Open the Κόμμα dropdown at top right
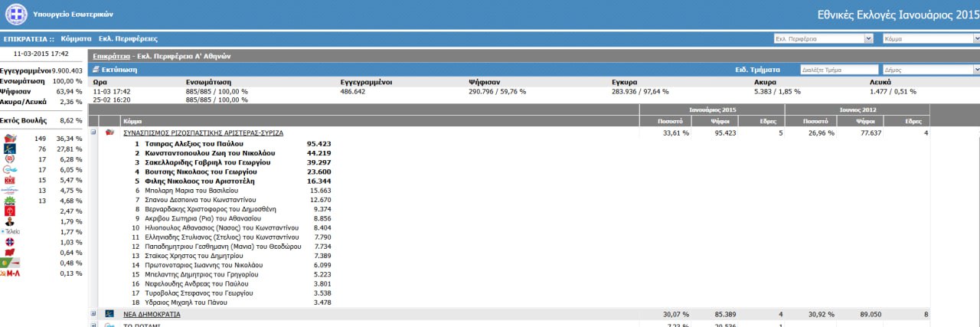The width and height of the screenshot is (980, 327). [930, 38]
